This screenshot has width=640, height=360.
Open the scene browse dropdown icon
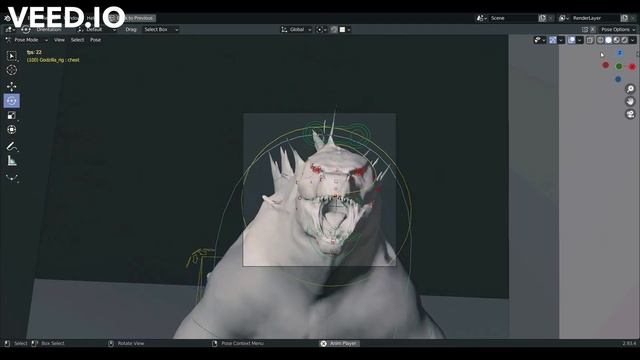coord(482,18)
